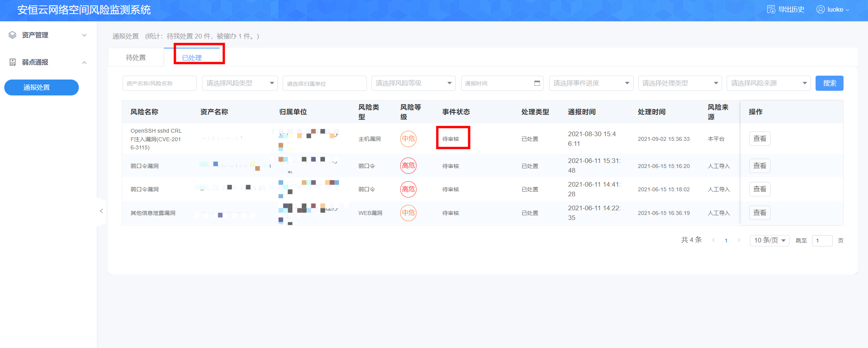
Task: Click the weakness report document icon
Action: (12, 62)
